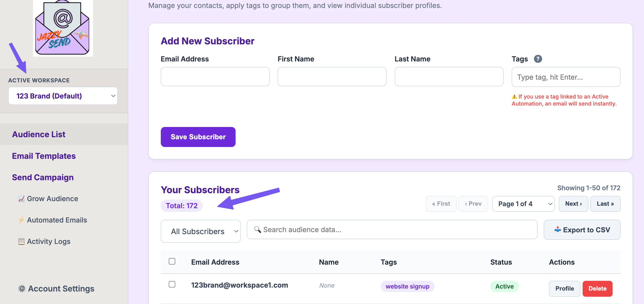Screen dimensions: 644x304
Task: Check the select-all subscribers checkbox
Action: pyautogui.click(x=172, y=261)
